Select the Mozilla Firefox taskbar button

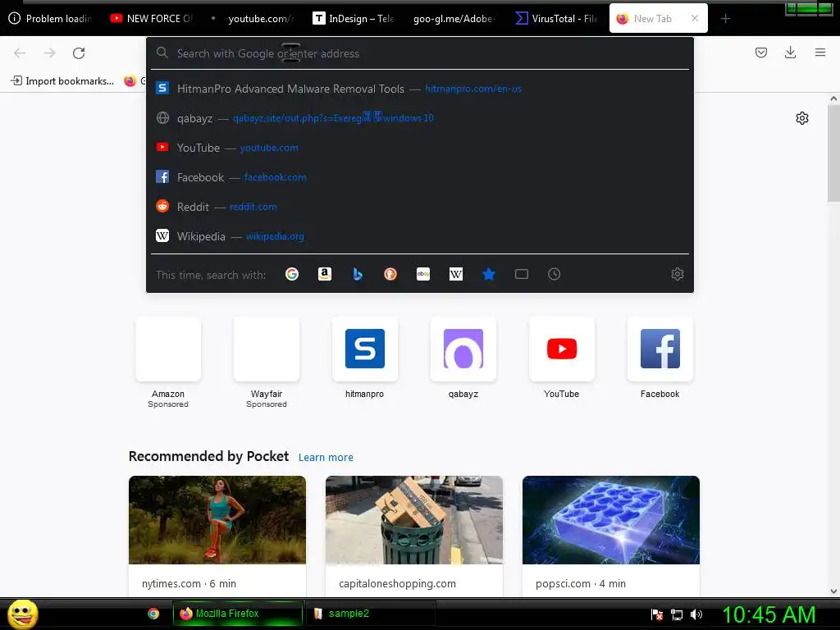pos(238,614)
